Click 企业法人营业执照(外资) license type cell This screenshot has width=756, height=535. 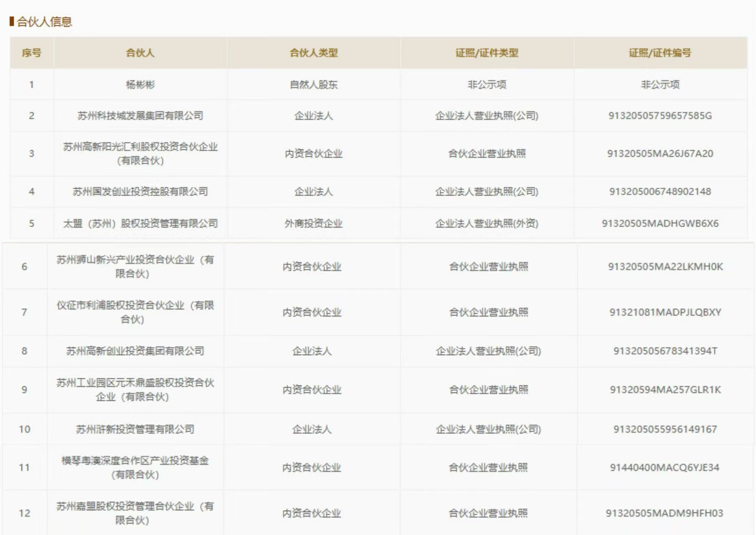[x=487, y=223]
